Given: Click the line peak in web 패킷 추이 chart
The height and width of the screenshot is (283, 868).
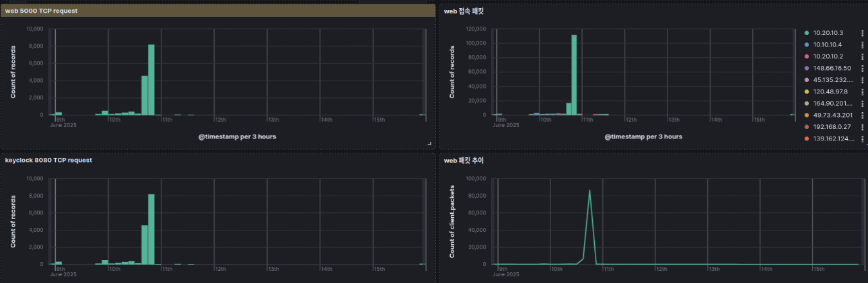Looking at the screenshot, I should click(590, 190).
